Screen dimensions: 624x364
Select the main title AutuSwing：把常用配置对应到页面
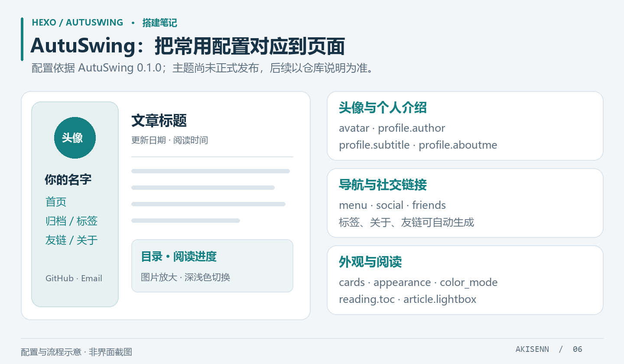[x=187, y=46]
